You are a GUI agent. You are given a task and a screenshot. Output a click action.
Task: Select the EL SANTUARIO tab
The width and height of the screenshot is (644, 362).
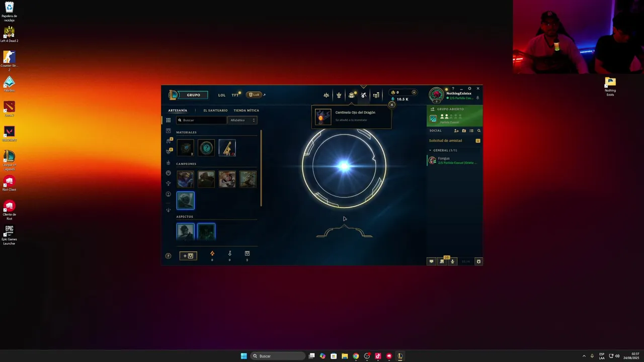point(215,111)
